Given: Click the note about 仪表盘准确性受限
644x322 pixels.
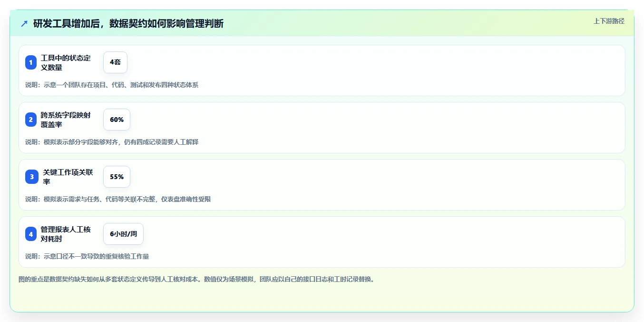Looking at the screenshot, I should point(118,199).
